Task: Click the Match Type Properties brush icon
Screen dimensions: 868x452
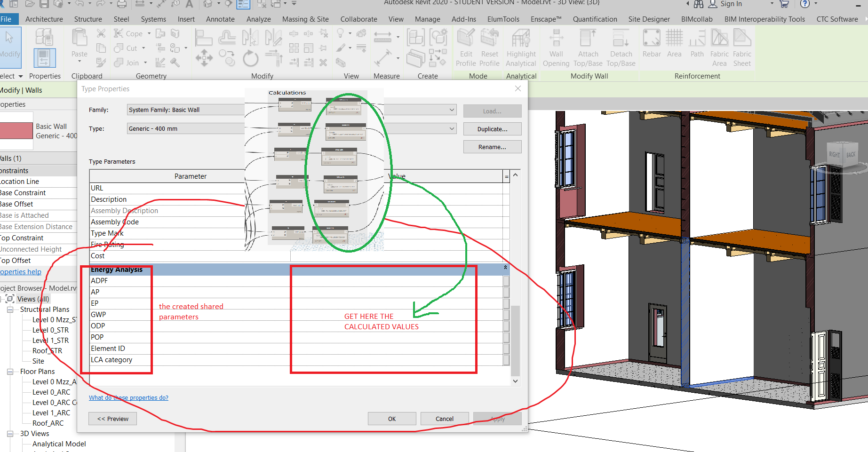Action: (x=101, y=63)
